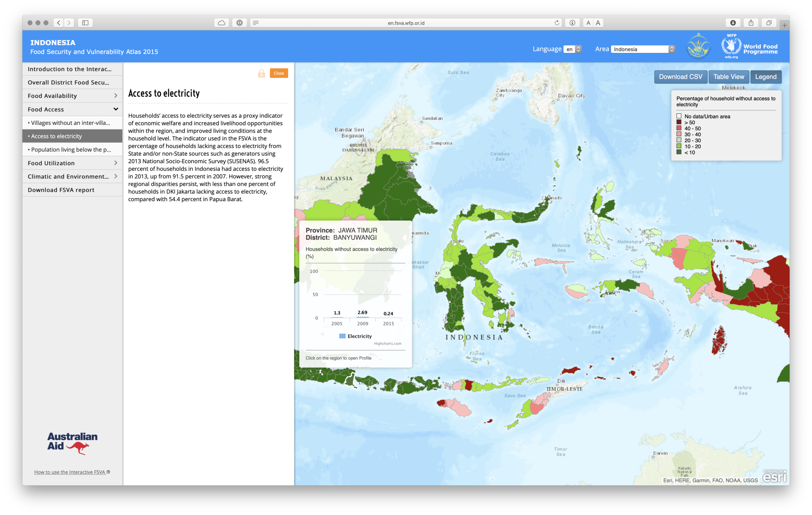Open How to use the Interactive FSVA link
Screen dimensions: 812x515
70,472
